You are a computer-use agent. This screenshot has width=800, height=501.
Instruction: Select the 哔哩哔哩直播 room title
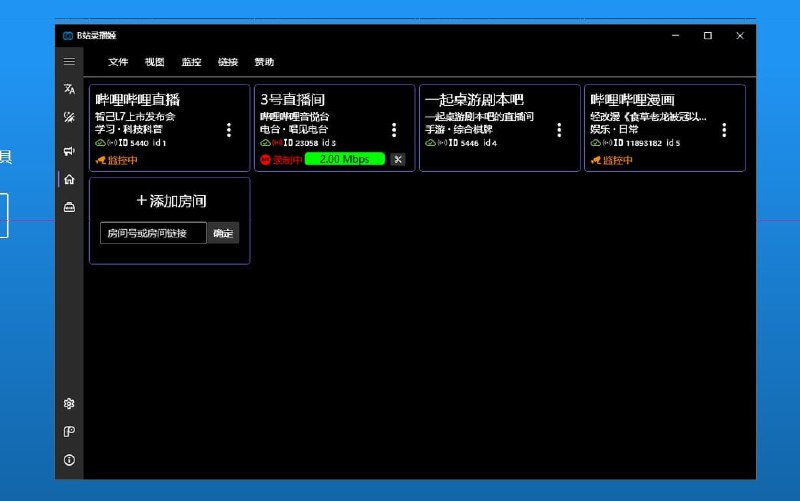[138, 99]
